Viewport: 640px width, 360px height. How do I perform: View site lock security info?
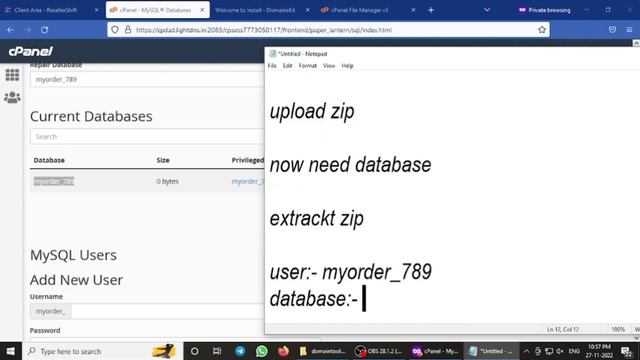click(128, 30)
